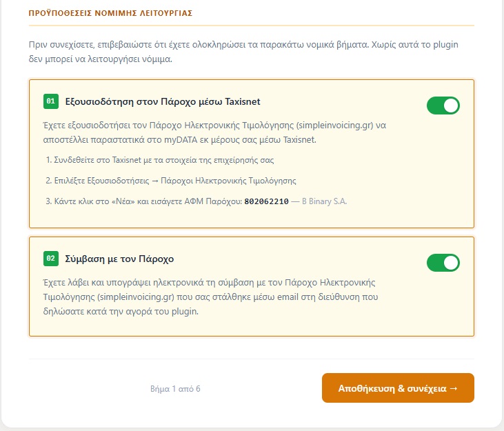Click the Επιλέξτε Εξουσιοδοτήσεις instruction line
This screenshot has width=504, height=431.
171,181
